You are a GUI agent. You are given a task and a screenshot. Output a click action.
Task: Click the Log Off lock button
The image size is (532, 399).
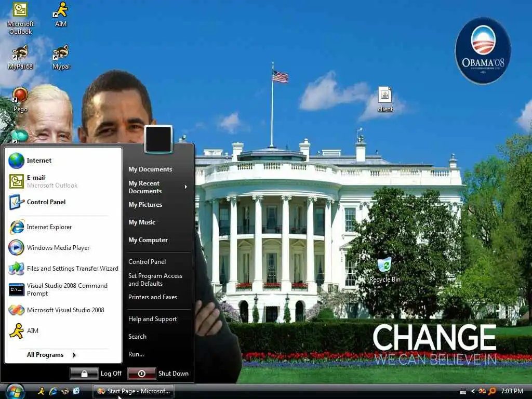[x=84, y=374]
